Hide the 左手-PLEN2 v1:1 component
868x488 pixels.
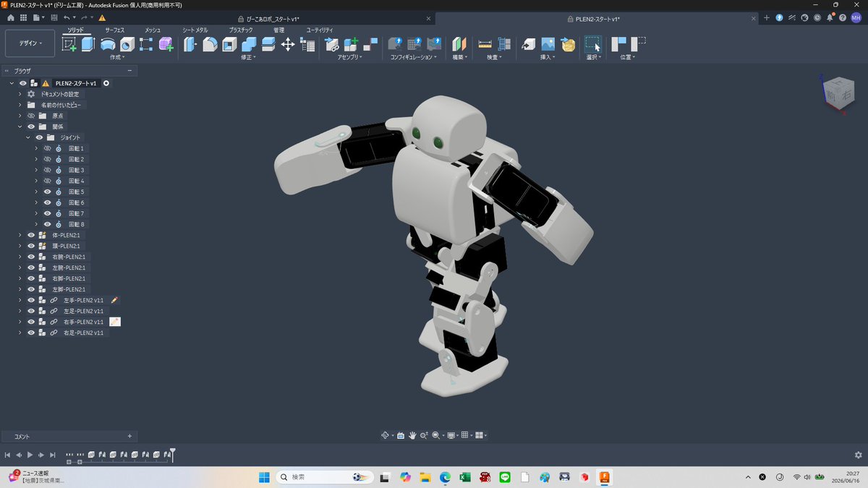(x=31, y=300)
